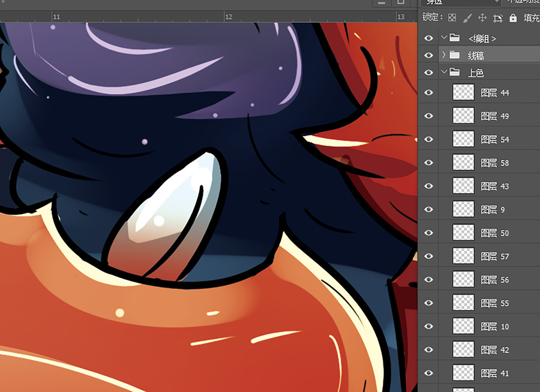Pick the 图层 50 layer thumbnail

pyautogui.click(x=463, y=233)
